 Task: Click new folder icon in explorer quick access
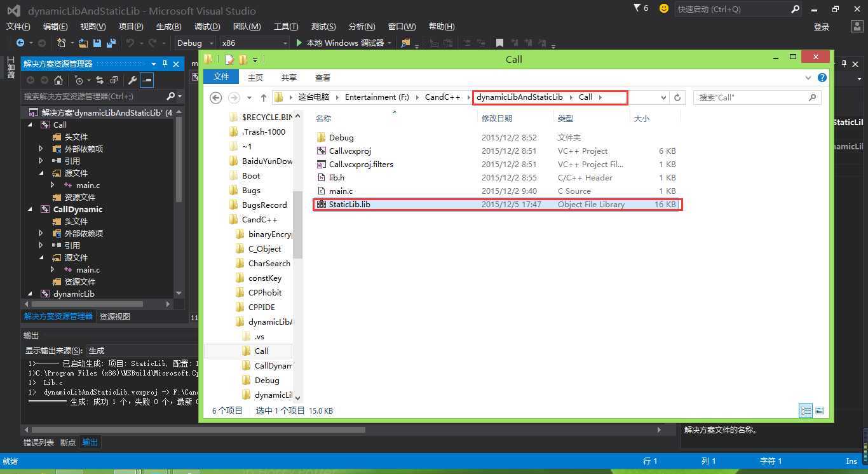(x=243, y=59)
